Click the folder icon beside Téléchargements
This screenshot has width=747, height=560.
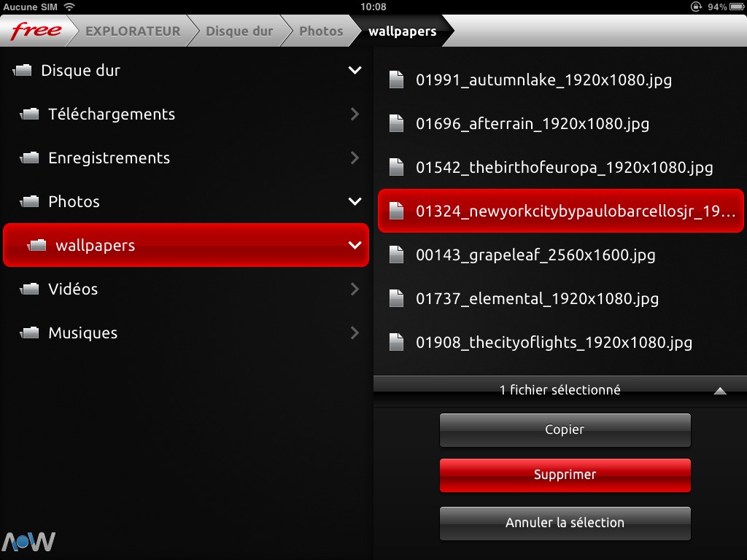tap(30, 114)
